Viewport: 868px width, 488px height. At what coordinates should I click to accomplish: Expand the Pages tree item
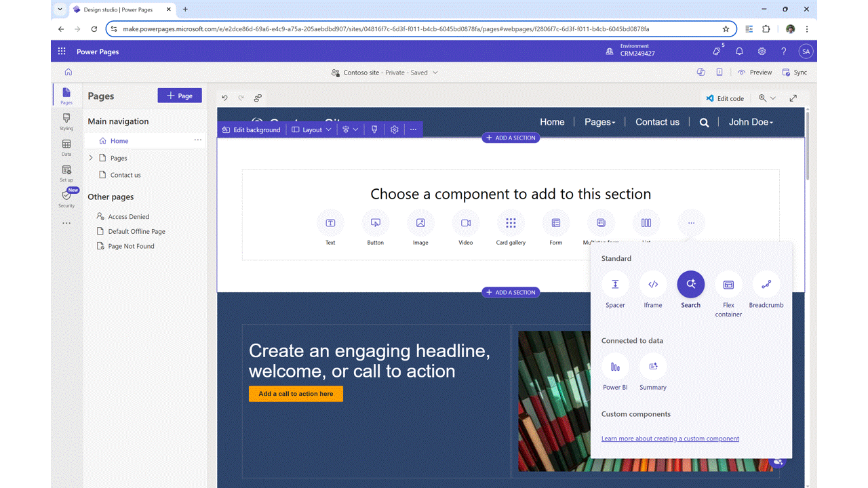coord(92,158)
